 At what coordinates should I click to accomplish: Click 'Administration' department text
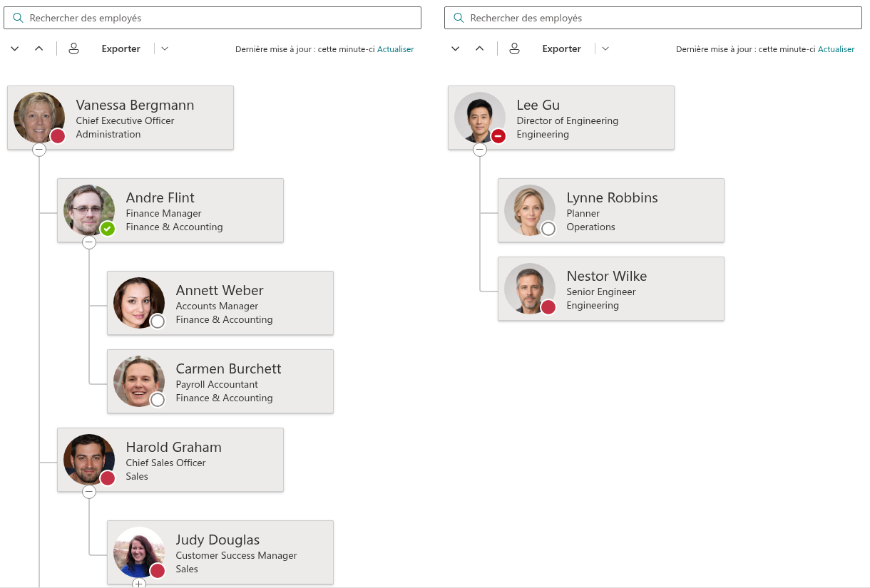pos(108,134)
